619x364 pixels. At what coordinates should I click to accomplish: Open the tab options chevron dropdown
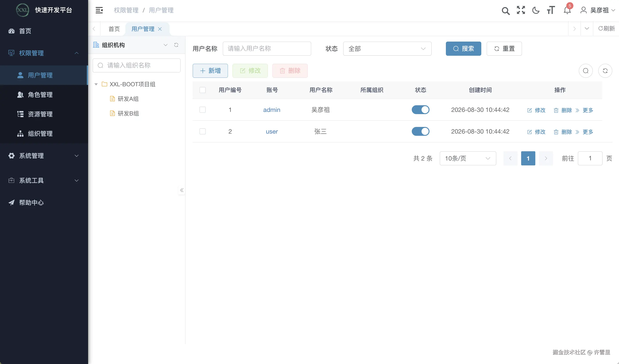click(587, 29)
